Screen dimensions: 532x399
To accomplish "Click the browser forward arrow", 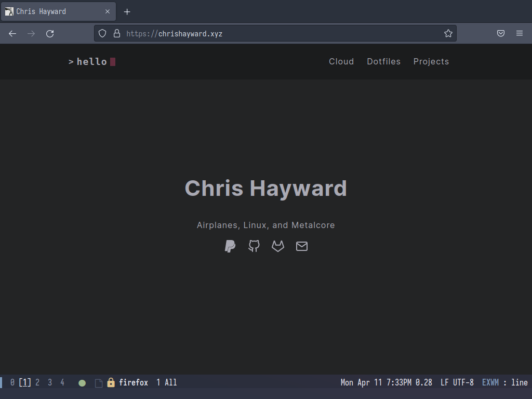I will (31, 34).
